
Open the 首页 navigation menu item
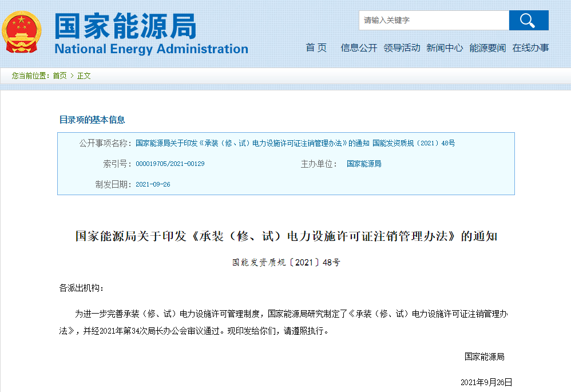coord(316,47)
